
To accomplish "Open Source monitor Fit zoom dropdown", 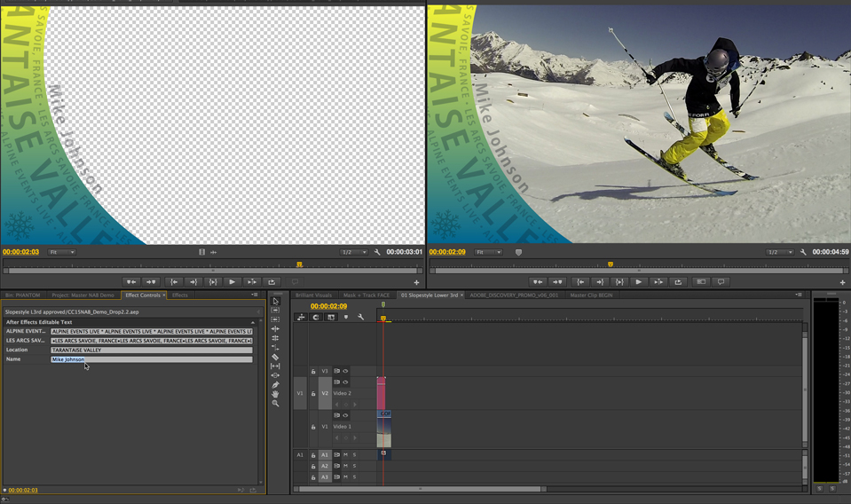I will pos(62,252).
